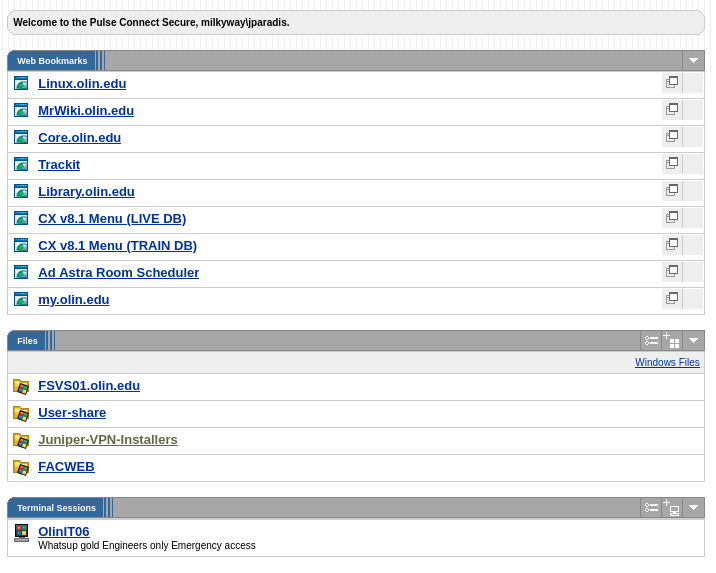This screenshot has width=716, height=573.
Task: Open Terminal Sessions list options icon
Action: pyautogui.click(x=651, y=508)
